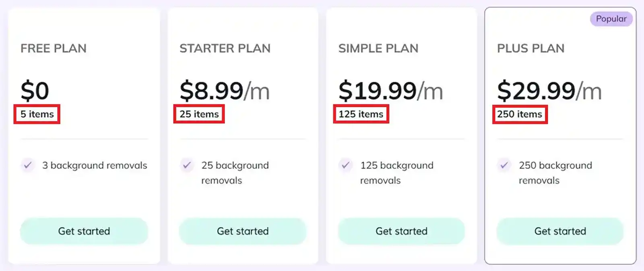The width and height of the screenshot is (644, 271).
Task: Click Get started on the Starter Plan
Action: click(242, 231)
